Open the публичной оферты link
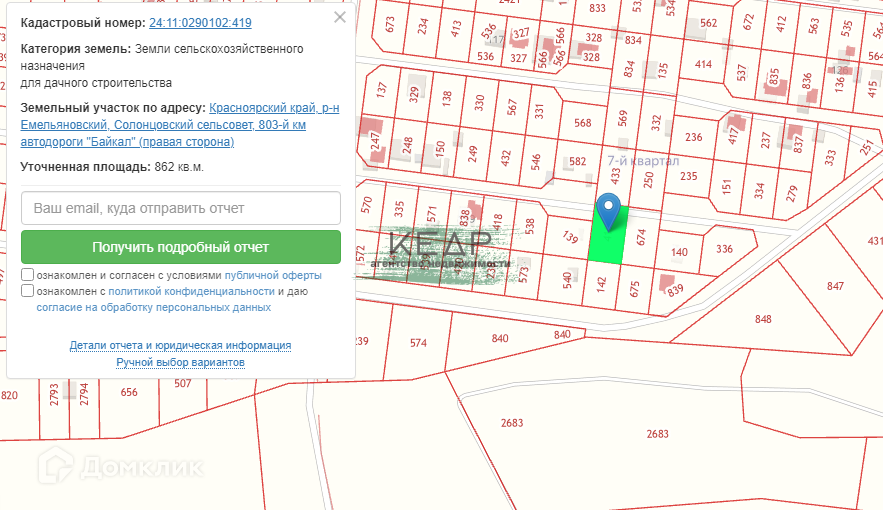The width and height of the screenshot is (883, 510). tap(273, 275)
